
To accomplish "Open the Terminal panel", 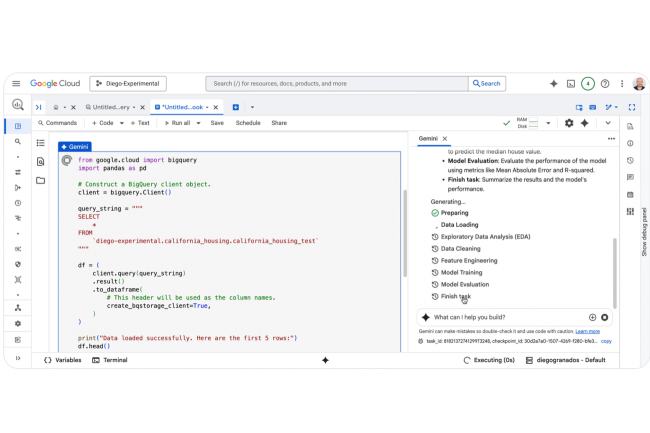I will click(110, 360).
